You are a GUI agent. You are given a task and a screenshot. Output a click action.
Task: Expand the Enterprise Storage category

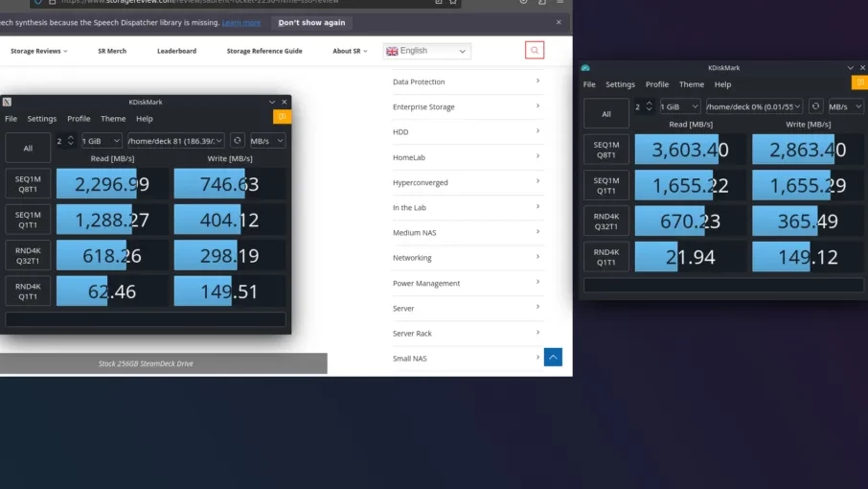(467, 106)
